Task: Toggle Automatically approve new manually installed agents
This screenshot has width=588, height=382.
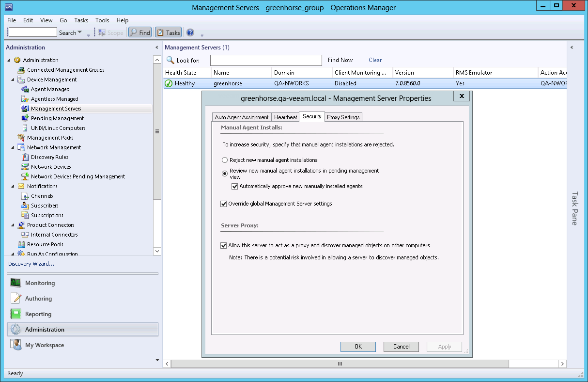Action: point(235,186)
